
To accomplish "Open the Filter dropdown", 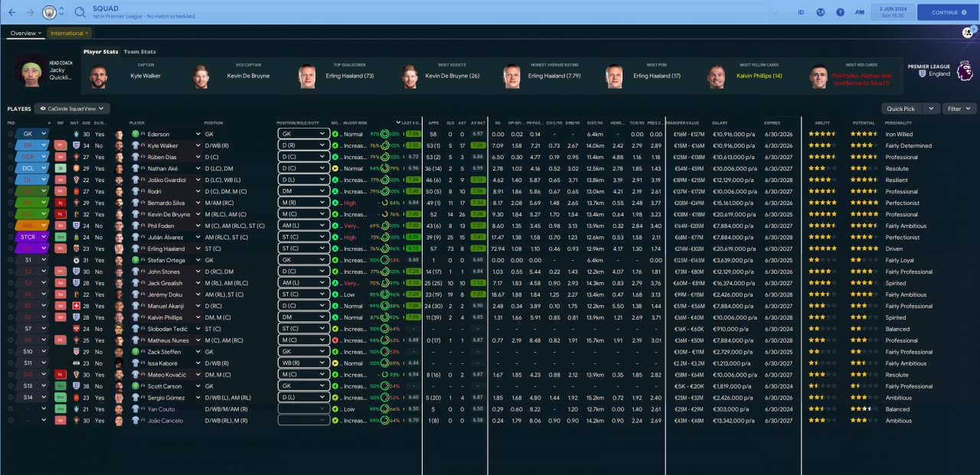I will click(959, 109).
